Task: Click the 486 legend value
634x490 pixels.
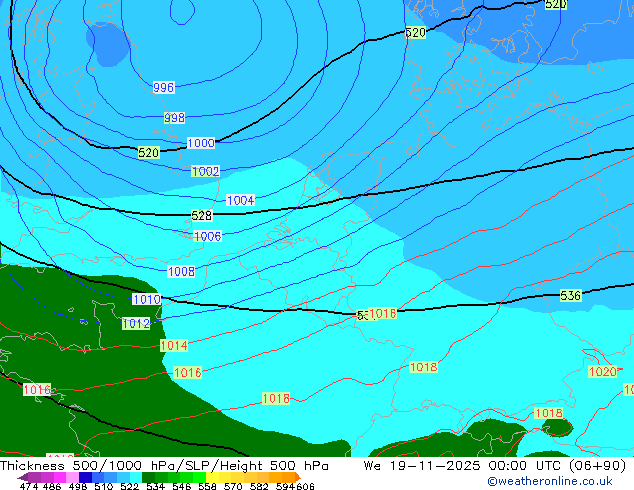Action: tap(52, 486)
